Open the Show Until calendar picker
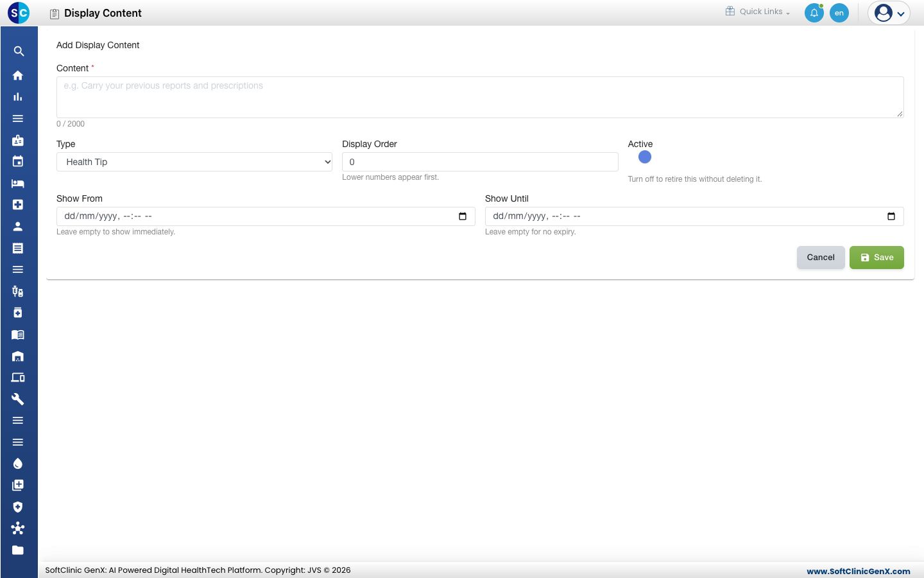924x578 pixels. click(891, 216)
